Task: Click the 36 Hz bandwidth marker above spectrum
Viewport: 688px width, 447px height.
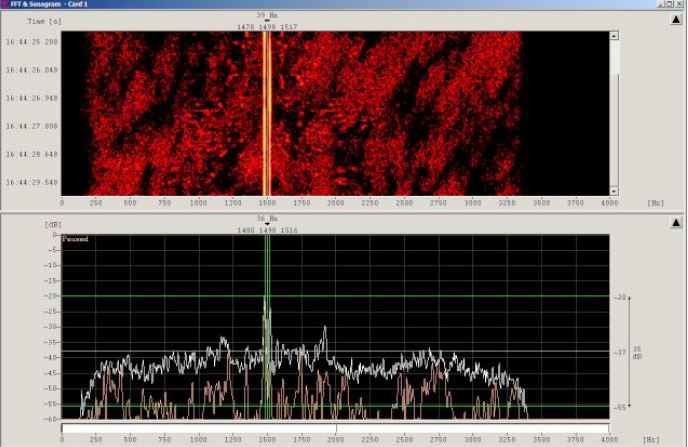Action: click(x=267, y=218)
